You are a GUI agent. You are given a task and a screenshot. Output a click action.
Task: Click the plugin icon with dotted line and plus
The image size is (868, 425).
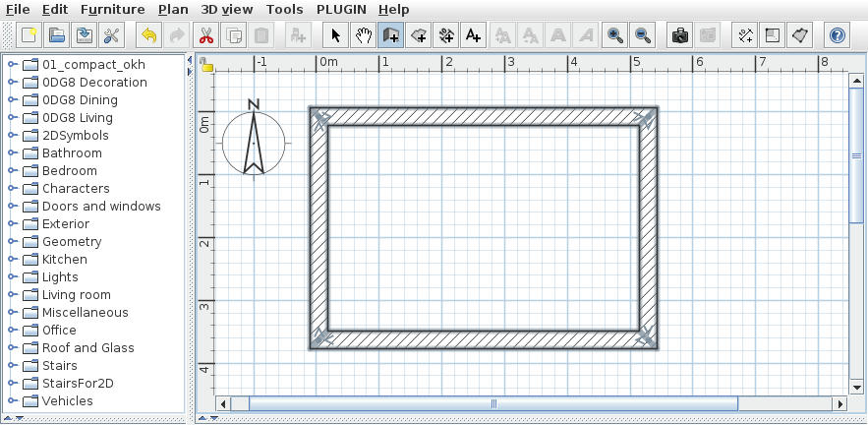[x=745, y=36]
